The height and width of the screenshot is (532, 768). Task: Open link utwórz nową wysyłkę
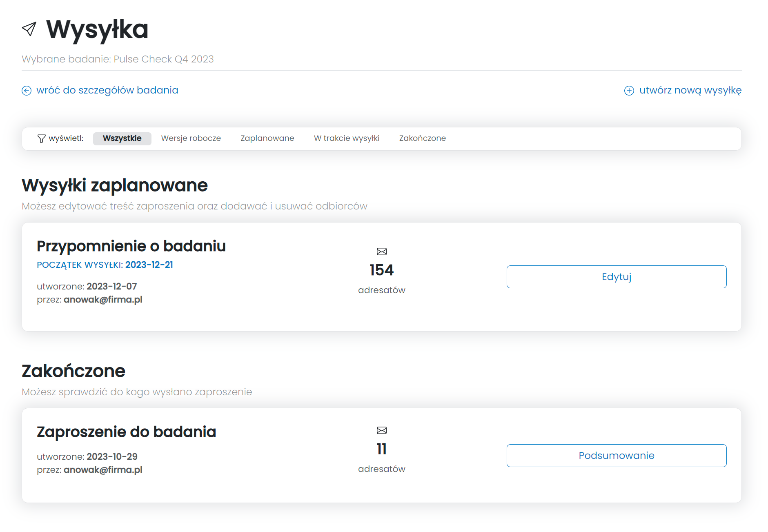click(690, 90)
